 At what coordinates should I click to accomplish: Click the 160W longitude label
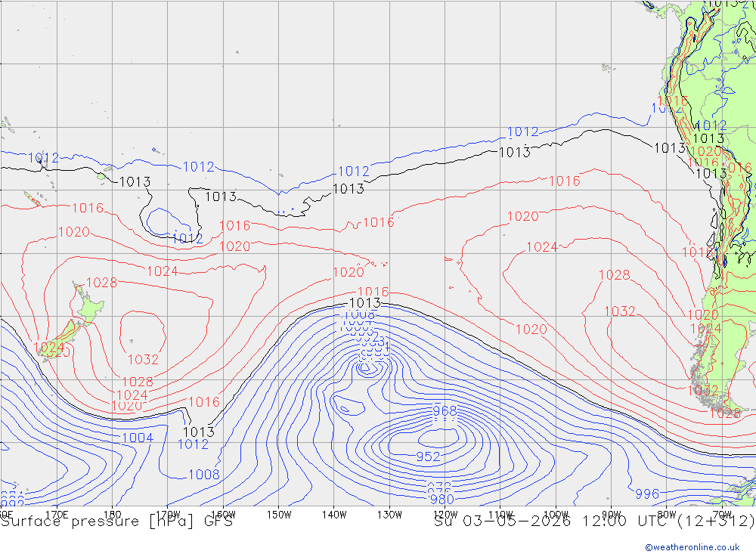click(x=223, y=515)
